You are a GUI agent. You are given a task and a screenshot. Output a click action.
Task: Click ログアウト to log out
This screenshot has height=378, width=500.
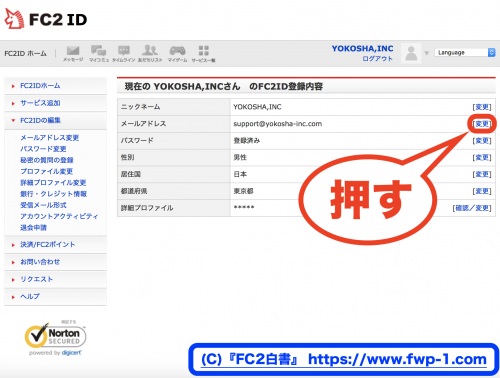378,59
